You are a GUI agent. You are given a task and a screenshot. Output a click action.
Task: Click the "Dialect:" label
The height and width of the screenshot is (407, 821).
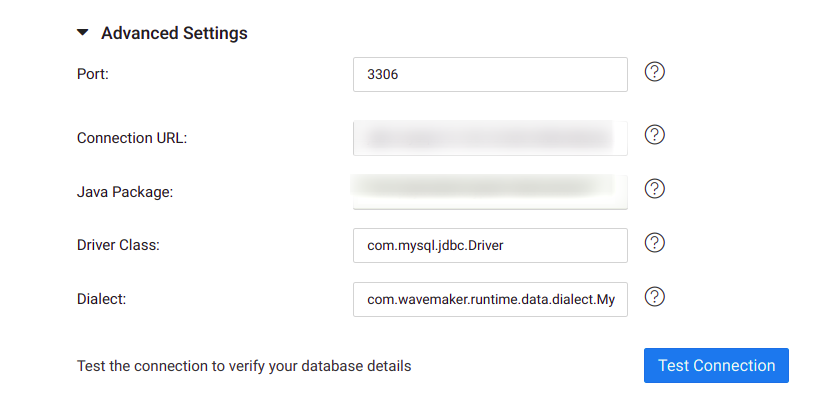click(102, 299)
